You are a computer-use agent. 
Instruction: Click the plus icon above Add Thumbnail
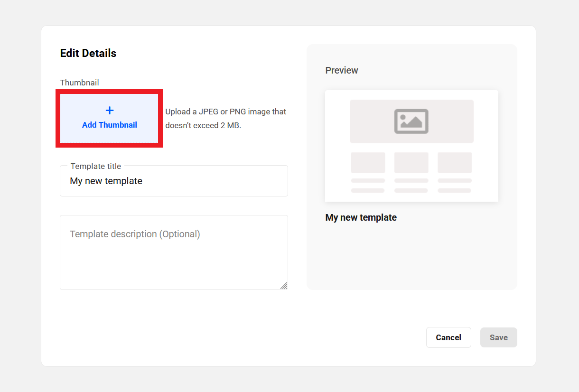[110, 111]
